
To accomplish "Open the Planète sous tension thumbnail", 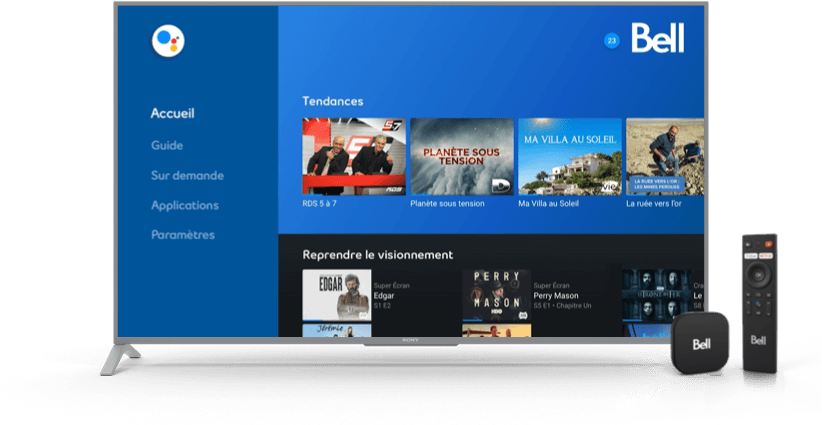I will [462, 156].
